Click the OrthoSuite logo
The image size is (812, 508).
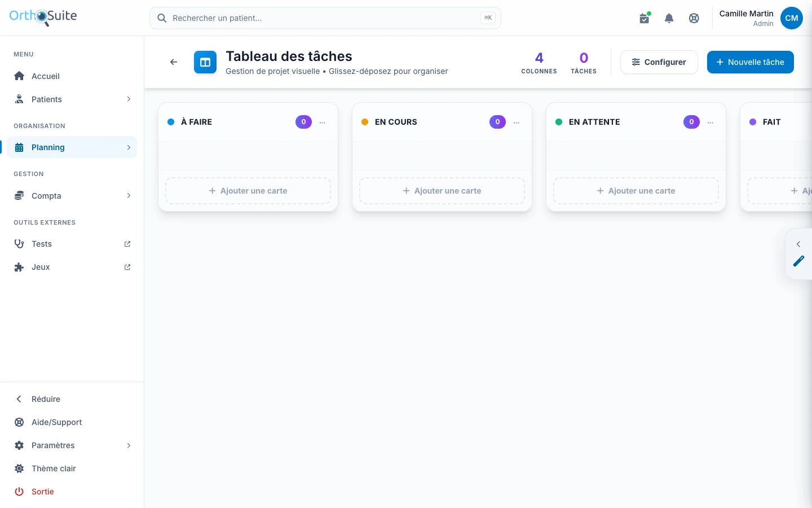43,17
